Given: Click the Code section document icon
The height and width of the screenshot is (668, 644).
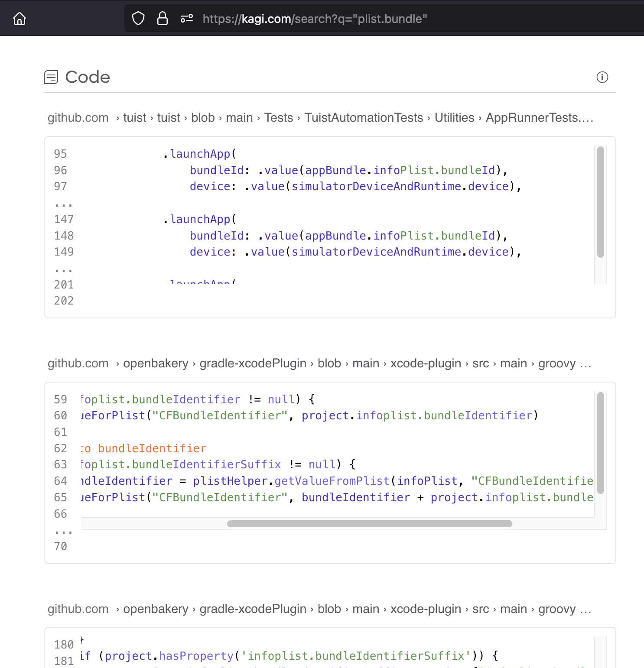Looking at the screenshot, I should [x=51, y=78].
